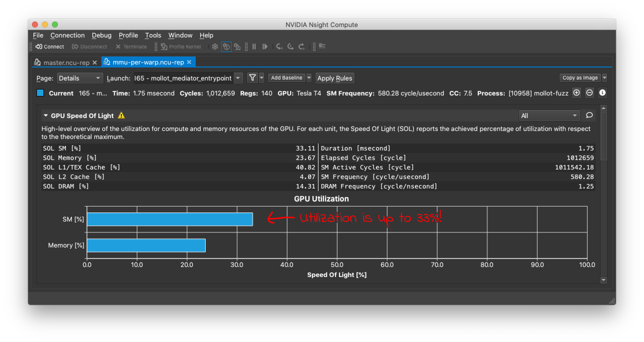Open the Page Details dropdown
The image size is (644, 342).
(x=80, y=78)
